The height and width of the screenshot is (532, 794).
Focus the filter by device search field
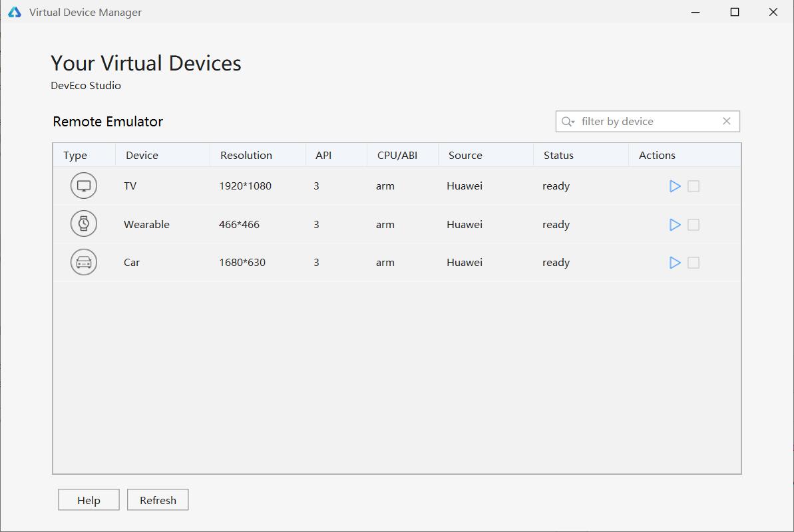click(648, 122)
